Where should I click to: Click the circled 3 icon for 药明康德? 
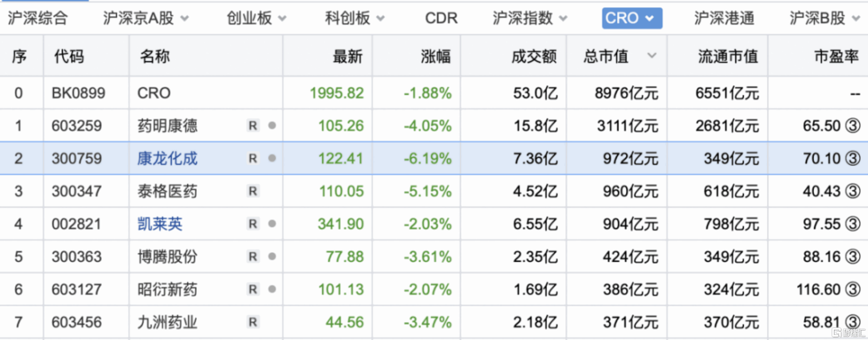pyautogui.click(x=852, y=126)
